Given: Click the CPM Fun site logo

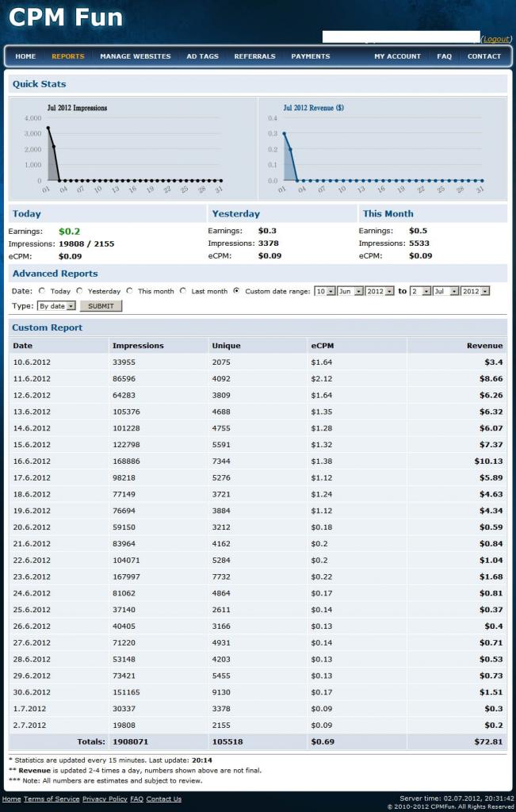Looking at the screenshot, I should coord(66,17).
